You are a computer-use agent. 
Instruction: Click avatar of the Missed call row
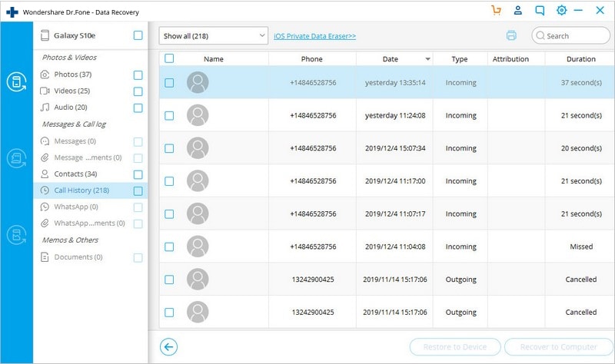(198, 247)
